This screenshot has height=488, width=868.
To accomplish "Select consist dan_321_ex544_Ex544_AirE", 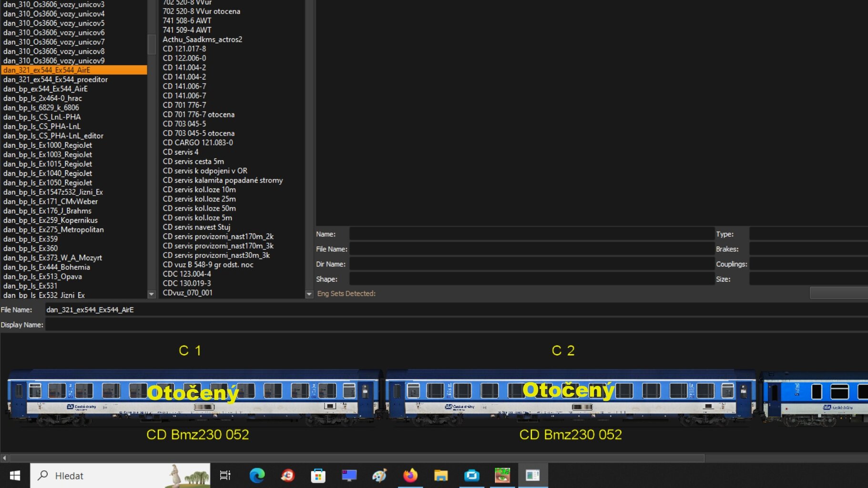I will tap(74, 70).
